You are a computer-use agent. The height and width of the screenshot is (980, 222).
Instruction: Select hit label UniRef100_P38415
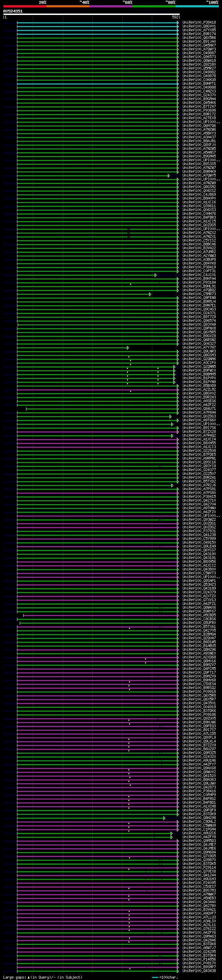199,496
